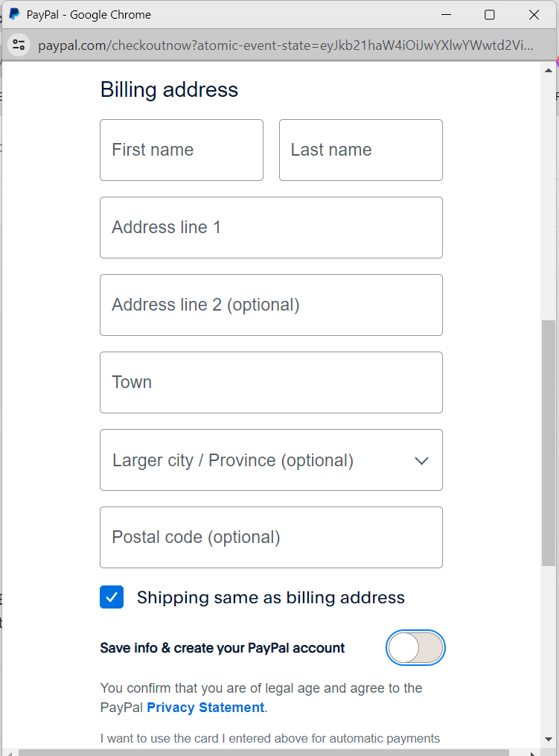Click the Town input field

point(271,382)
